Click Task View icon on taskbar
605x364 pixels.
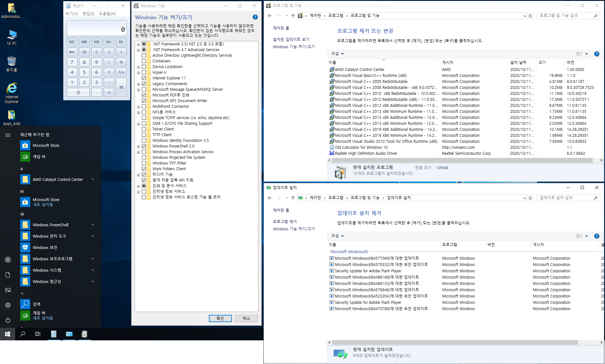[37, 334]
